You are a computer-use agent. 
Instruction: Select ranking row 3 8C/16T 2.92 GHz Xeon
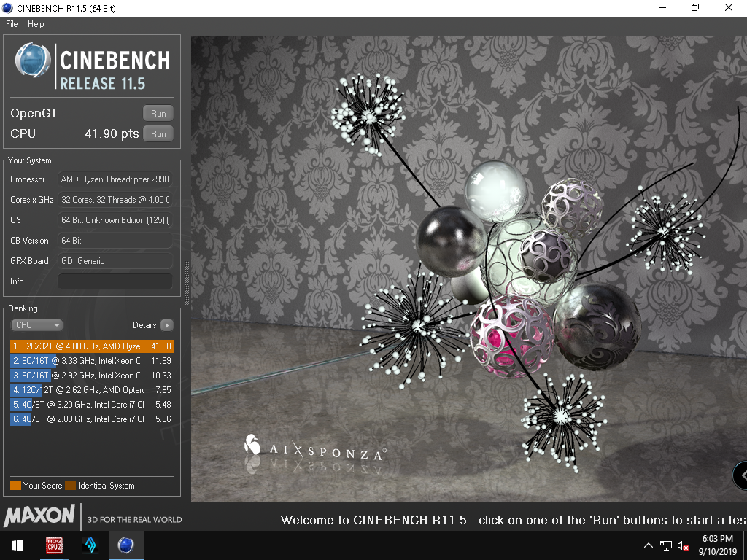tap(92, 376)
